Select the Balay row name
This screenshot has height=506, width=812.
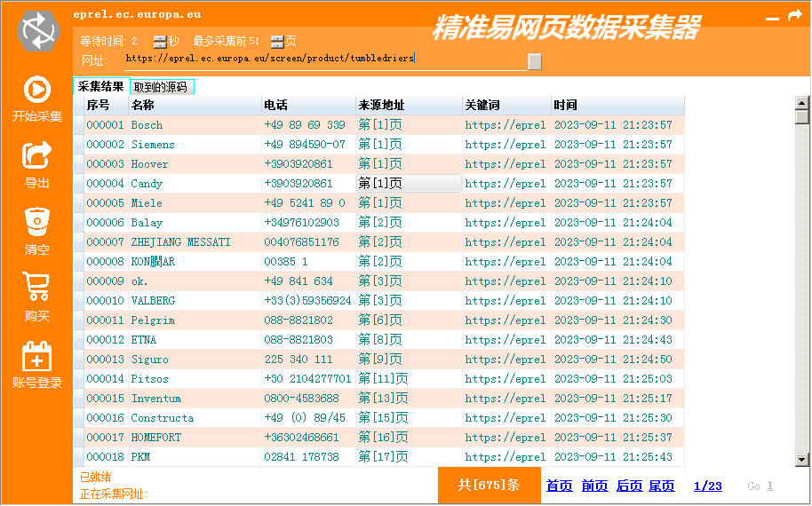(x=147, y=223)
